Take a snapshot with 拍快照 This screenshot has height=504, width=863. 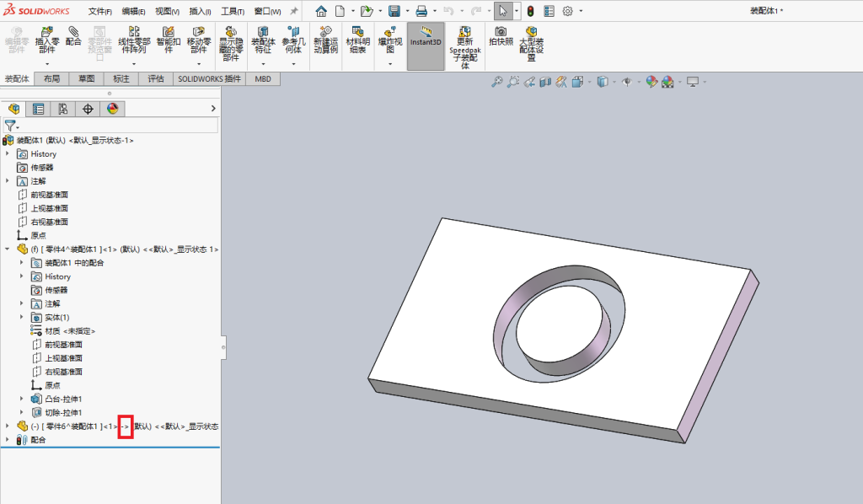coord(501,36)
